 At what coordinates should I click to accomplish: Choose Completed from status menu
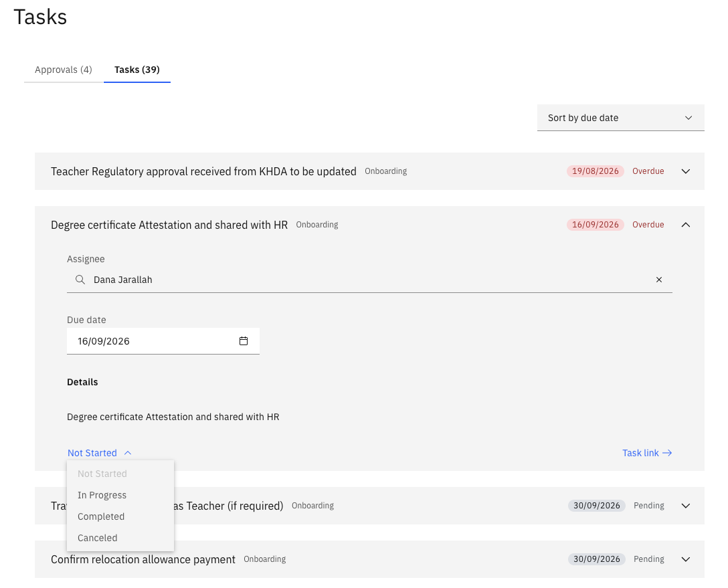[x=120, y=516]
